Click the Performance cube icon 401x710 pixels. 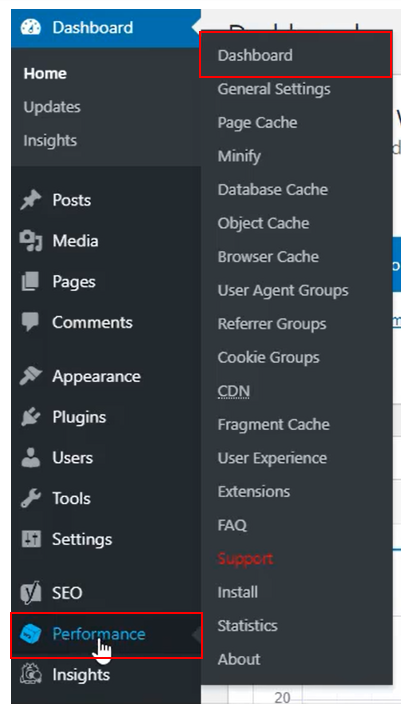pos(31,634)
